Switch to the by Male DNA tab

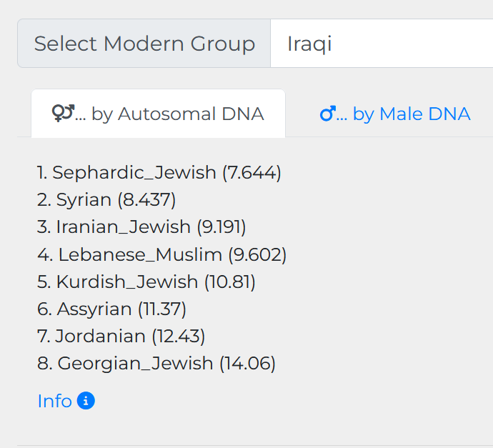coord(395,114)
